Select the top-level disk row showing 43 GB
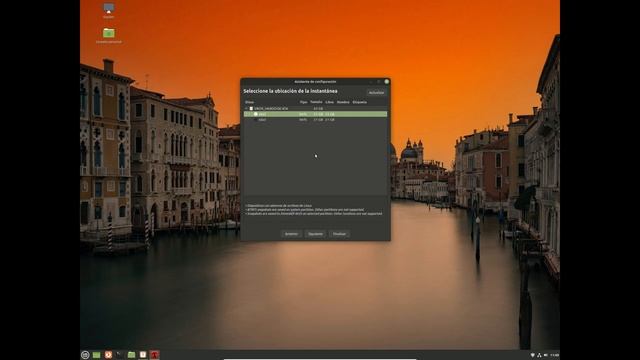 point(315,109)
